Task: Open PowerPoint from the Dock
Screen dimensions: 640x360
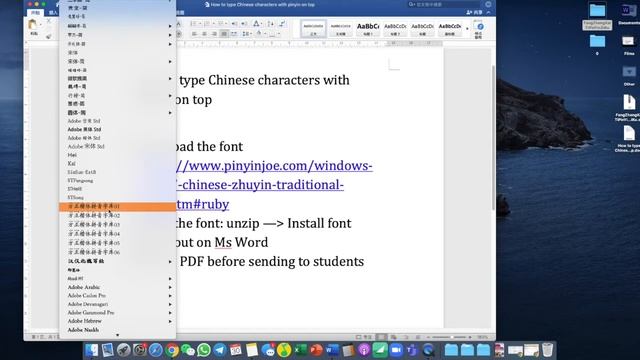Action: pyautogui.click(x=316, y=350)
